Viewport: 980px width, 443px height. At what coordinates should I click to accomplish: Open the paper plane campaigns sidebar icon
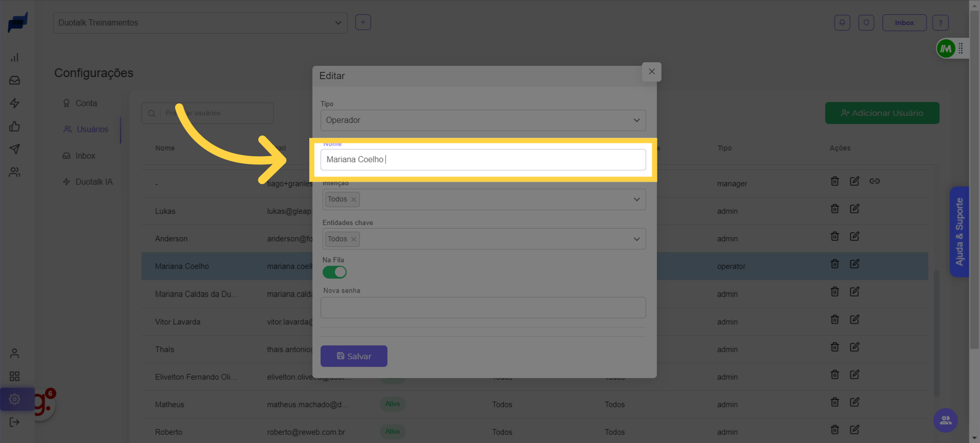tap(15, 149)
